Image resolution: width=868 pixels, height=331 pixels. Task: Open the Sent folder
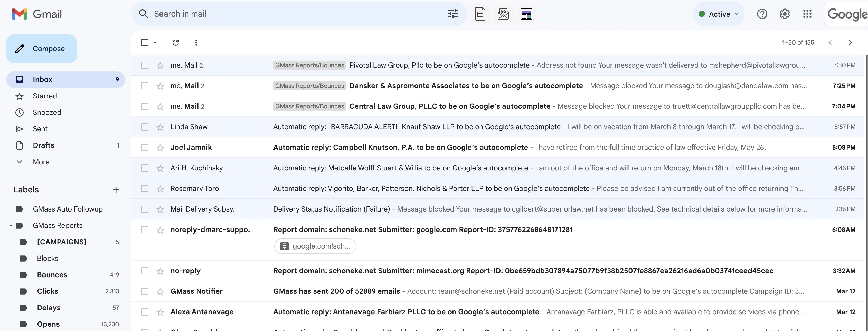coord(66,129)
